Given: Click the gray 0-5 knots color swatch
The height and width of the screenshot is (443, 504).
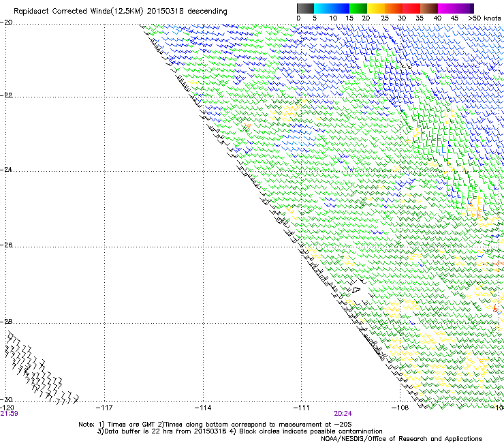Looking at the screenshot, I should [x=305, y=8].
